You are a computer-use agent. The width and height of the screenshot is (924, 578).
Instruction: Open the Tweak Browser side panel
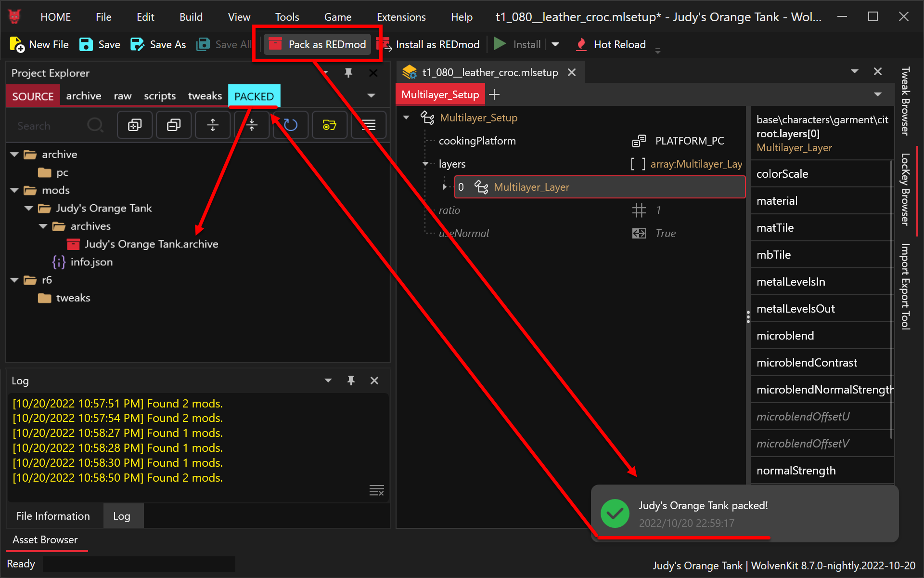pos(905,101)
